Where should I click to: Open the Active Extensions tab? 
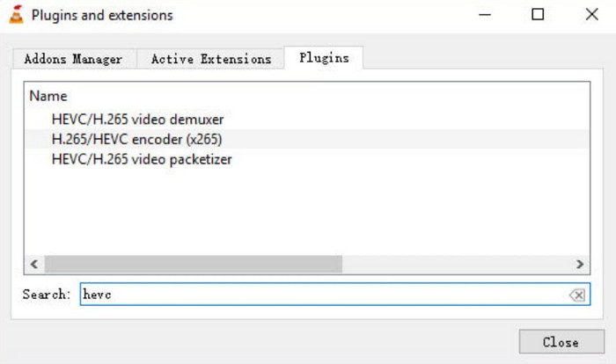tap(211, 59)
